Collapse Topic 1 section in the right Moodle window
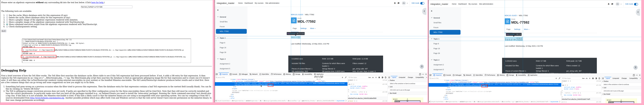The height and width of the screenshot is (105, 644). click(432, 39)
